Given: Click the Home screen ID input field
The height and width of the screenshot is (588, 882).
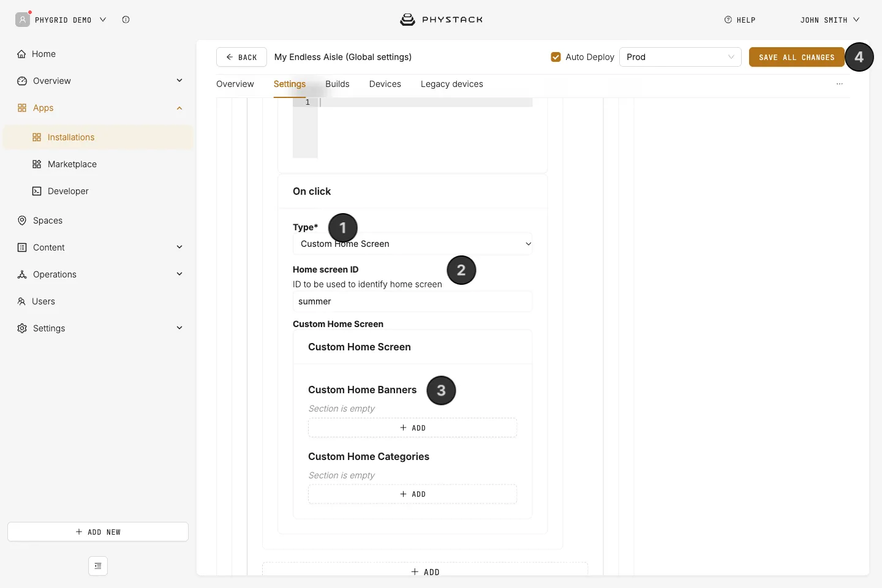Looking at the screenshot, I should point(413,301).
